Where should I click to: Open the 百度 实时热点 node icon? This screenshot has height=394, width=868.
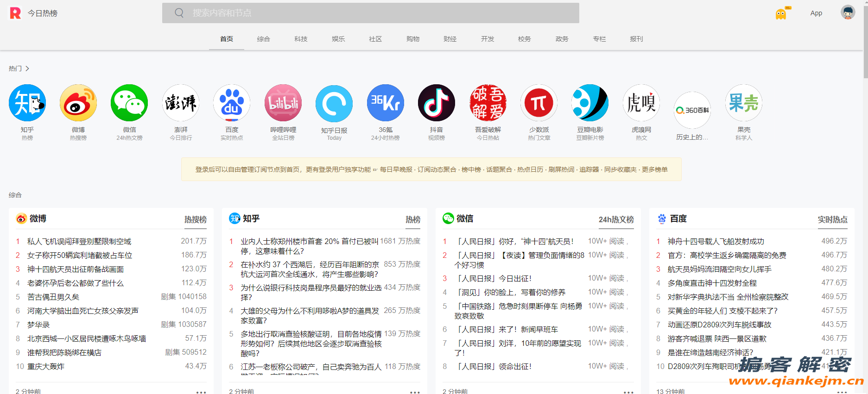[x=232, y=103]
